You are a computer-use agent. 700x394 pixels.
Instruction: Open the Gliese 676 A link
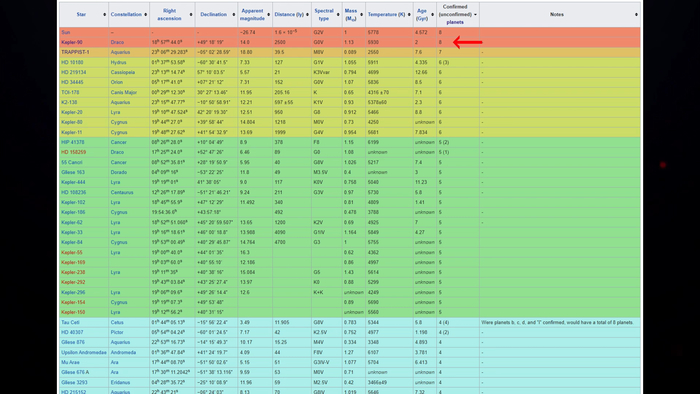[75, 372]
